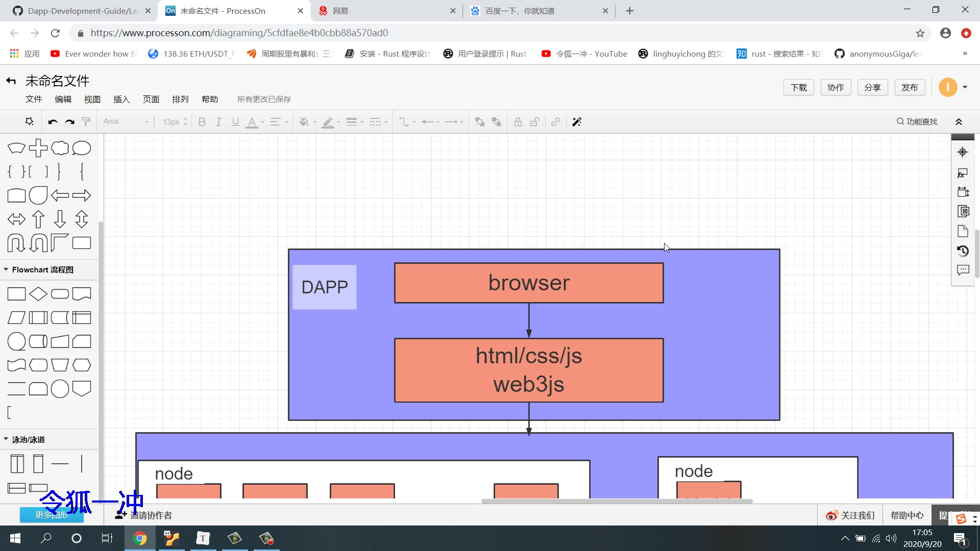Click the lock shape icon

[x=518, y=121]
